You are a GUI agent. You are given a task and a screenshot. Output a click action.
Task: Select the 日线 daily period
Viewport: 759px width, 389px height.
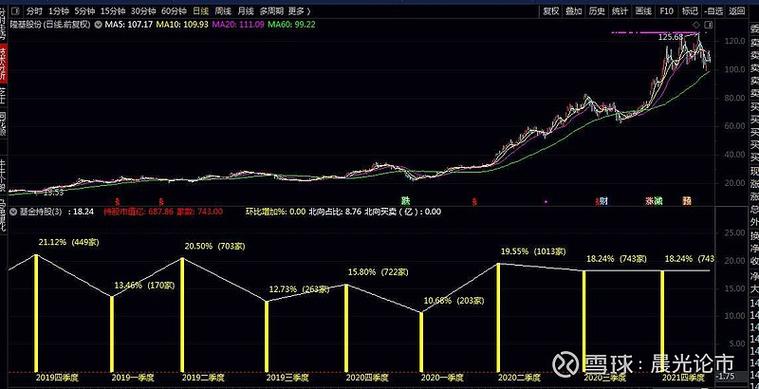click(x=200, y=11)
